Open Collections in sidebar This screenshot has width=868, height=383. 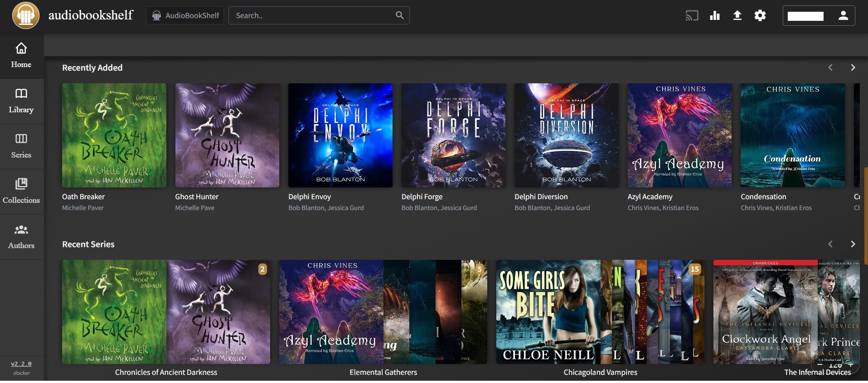coord(21,191)
